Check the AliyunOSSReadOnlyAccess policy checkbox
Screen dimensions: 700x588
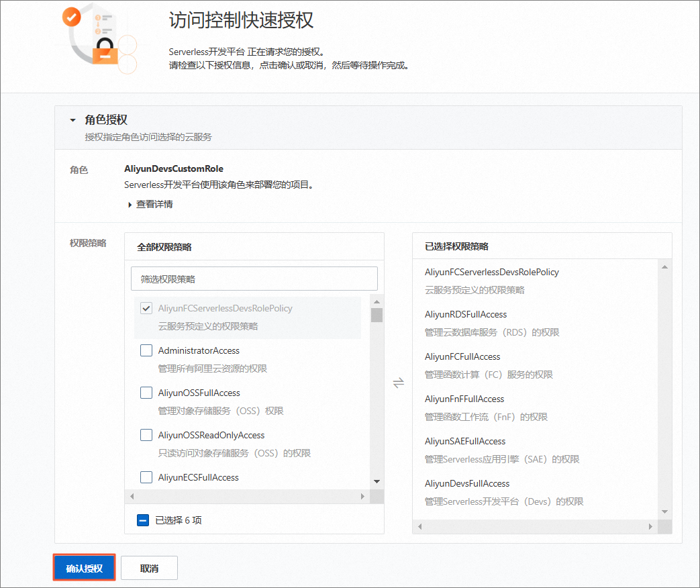tap(146, 435)
